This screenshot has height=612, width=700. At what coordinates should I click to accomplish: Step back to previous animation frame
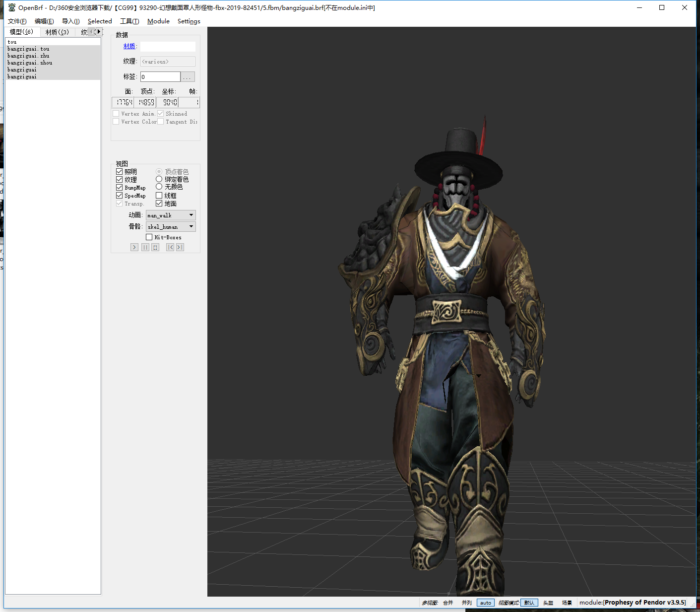(170, 247)
